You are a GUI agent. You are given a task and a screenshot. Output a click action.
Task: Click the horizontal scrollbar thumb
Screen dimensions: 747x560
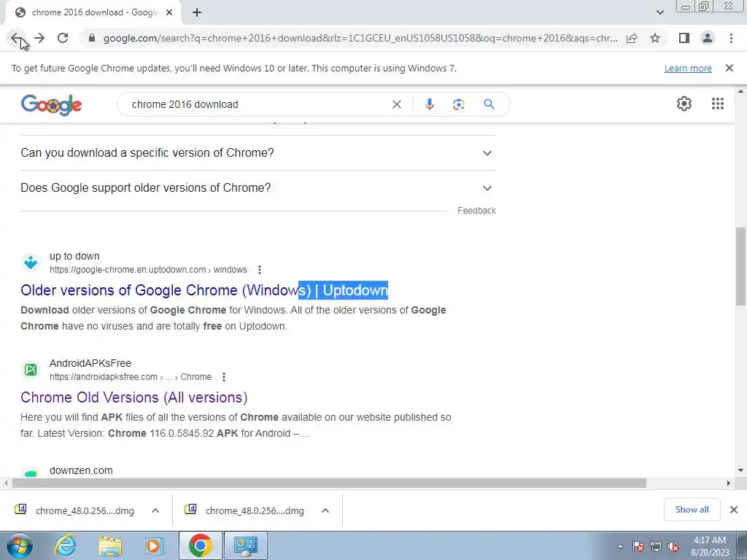[329, 483]
